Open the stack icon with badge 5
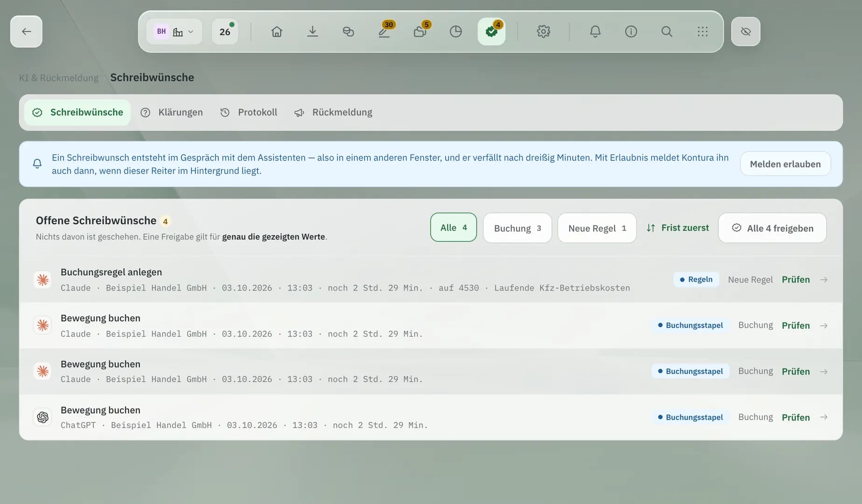The image size is (862, 504). 420,32
